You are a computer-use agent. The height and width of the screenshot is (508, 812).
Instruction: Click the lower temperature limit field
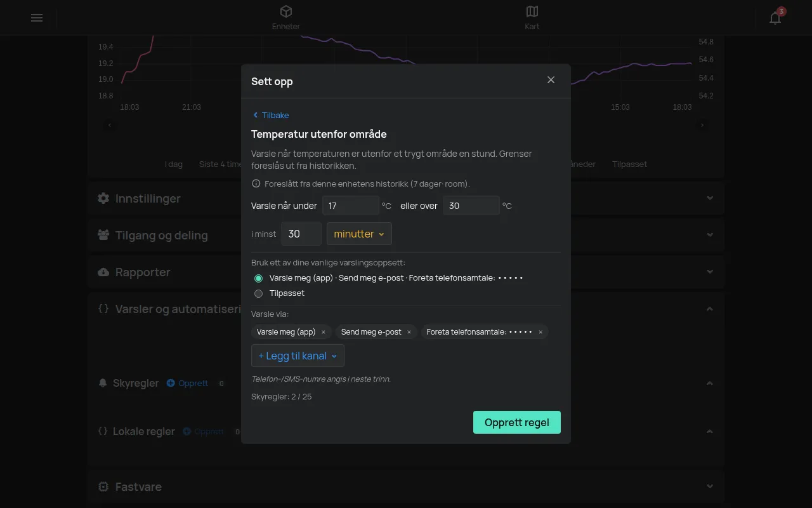(x=351, y=206)
